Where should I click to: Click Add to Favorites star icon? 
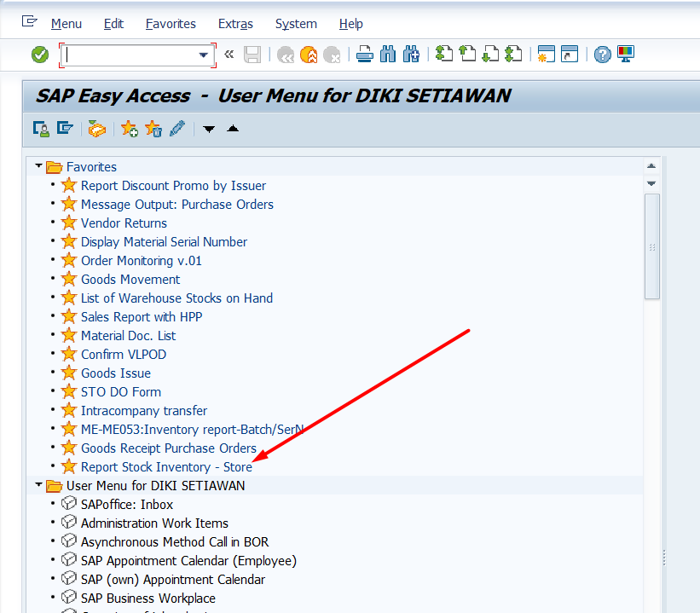coord(129,129)
